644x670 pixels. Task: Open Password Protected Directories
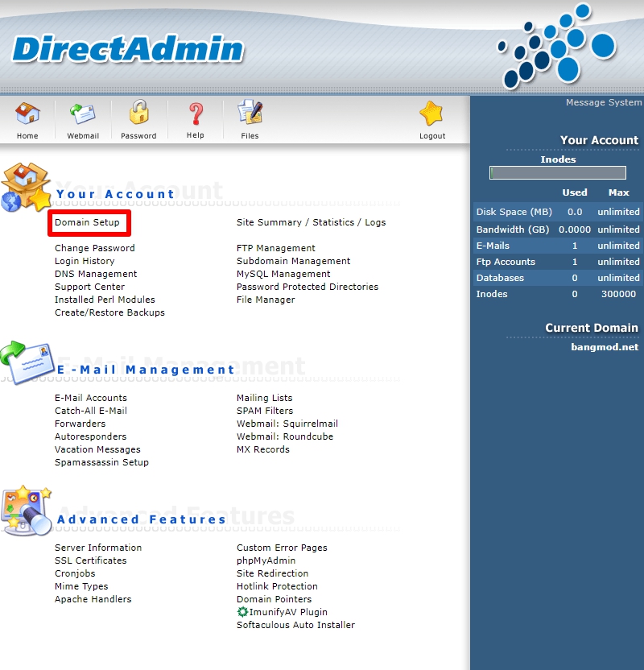[x=308, y=287]
